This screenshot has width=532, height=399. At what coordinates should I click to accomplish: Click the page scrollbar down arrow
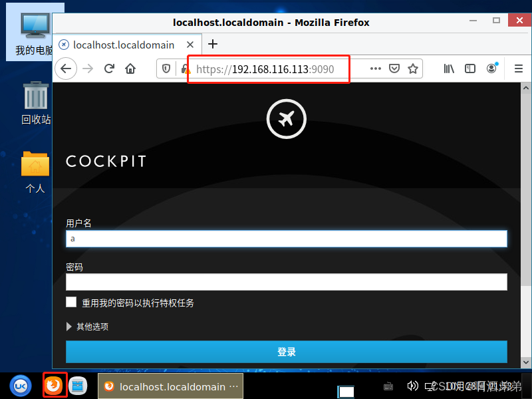coord(526,362)
